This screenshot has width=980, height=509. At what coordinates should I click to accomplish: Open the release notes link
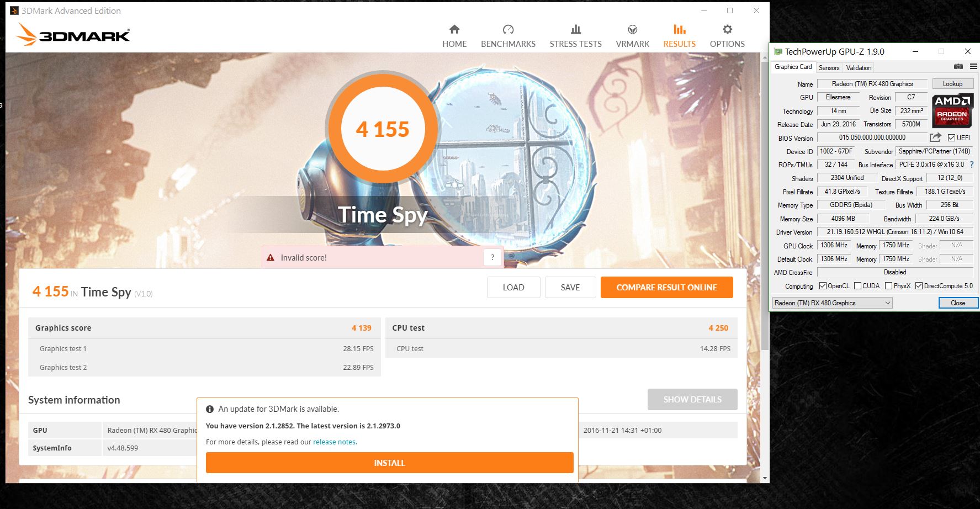coord(334,442)
